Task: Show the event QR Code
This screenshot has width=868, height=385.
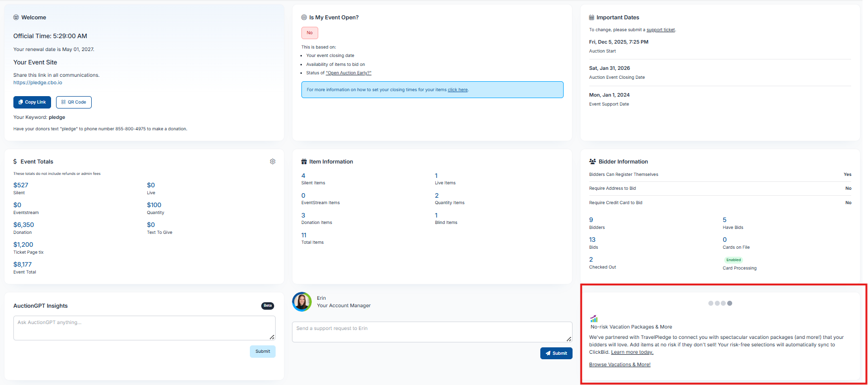Action: click(74, 102)
